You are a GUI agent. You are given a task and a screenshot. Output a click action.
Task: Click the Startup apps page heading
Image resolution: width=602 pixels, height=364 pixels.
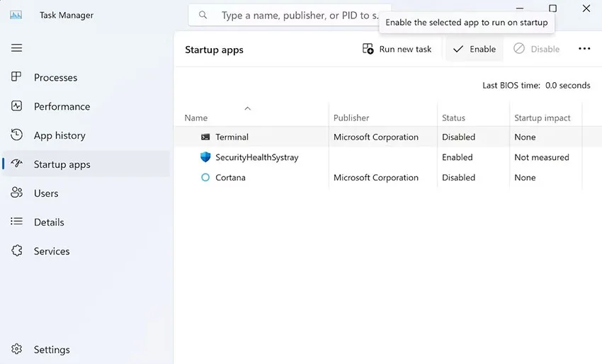[214, 50]
